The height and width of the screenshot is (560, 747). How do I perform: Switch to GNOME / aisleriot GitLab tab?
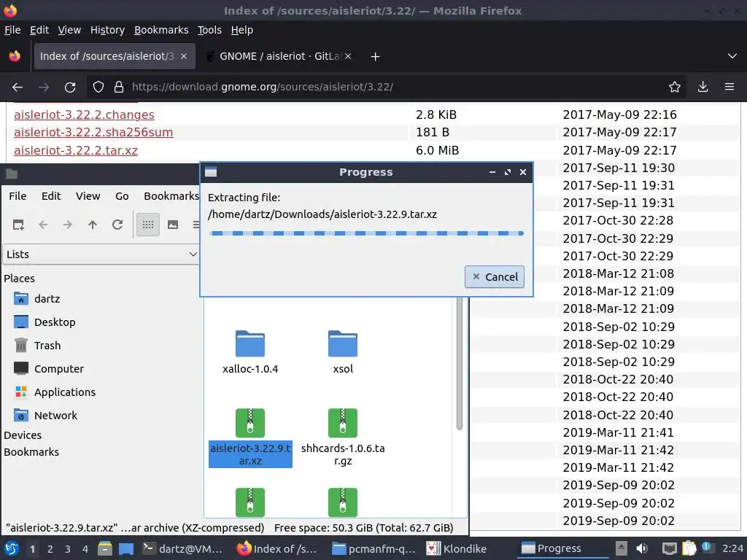[279, 56]
